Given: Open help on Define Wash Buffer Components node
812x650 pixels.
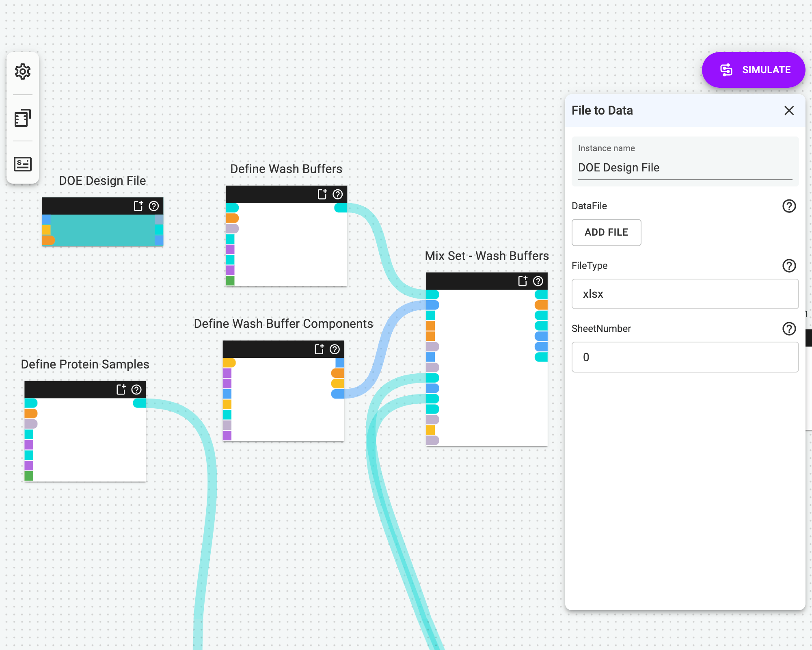Looking at the screenshot, I should (x=335, y=349).
